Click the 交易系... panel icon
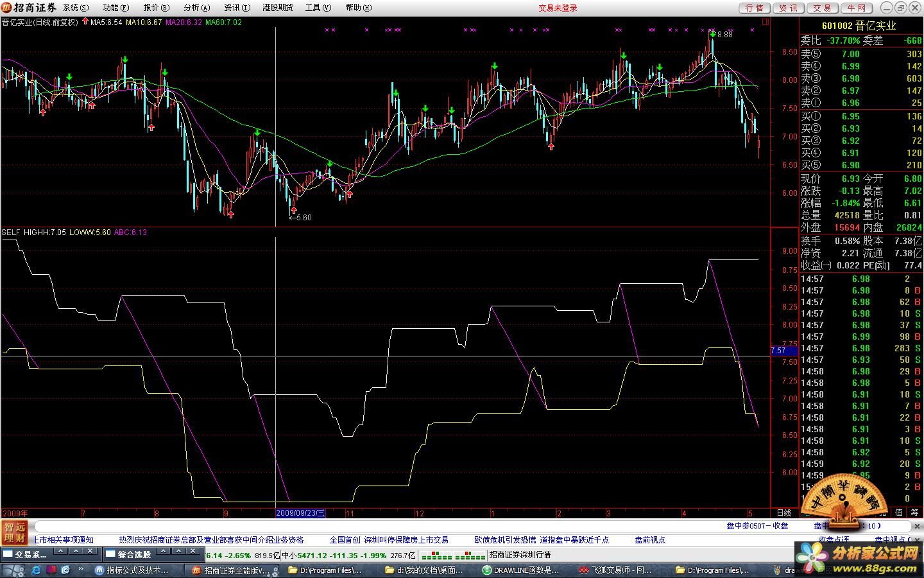 tap(8, 554)
